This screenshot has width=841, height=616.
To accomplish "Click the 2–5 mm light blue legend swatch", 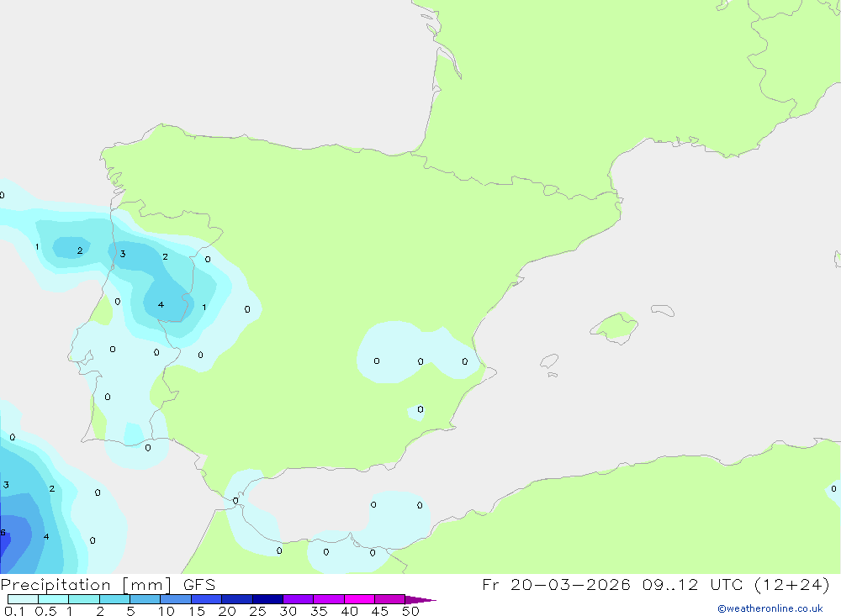I will pyautogui.click(x=114, y=599).
